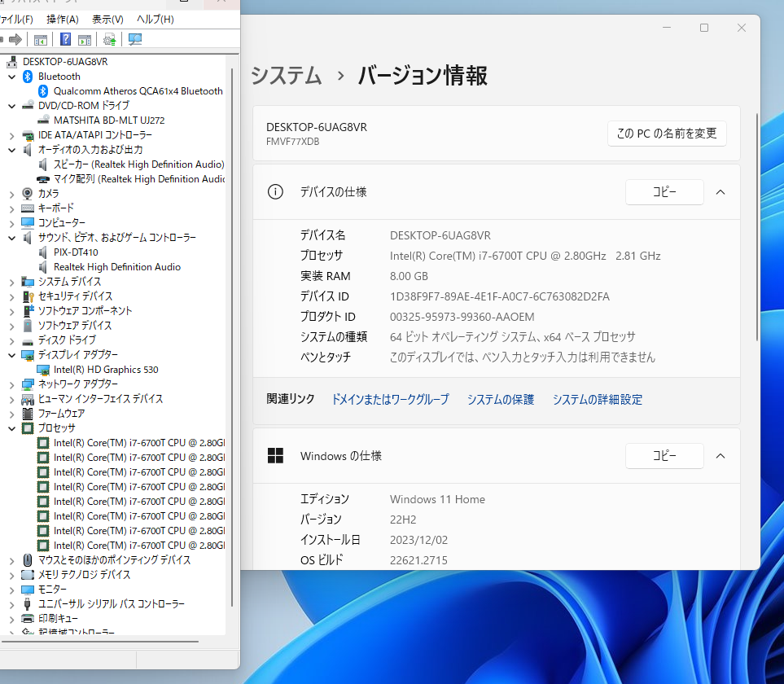Click the help question mark toolbar icon

pos(65,39)
